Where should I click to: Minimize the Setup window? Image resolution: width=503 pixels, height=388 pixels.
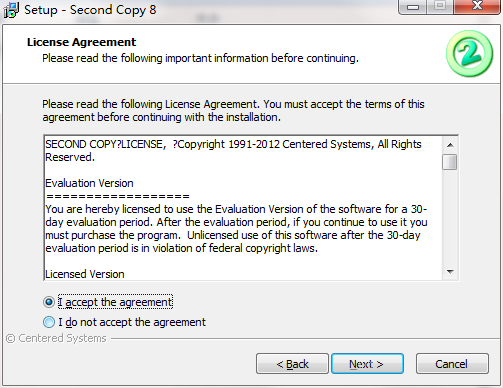tap(413, 7)
